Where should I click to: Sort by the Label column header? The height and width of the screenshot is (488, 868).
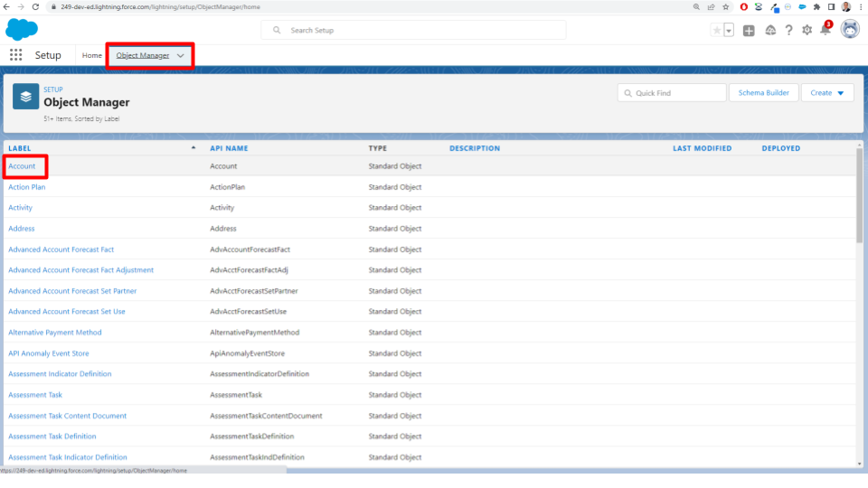[x=19, y=148]
